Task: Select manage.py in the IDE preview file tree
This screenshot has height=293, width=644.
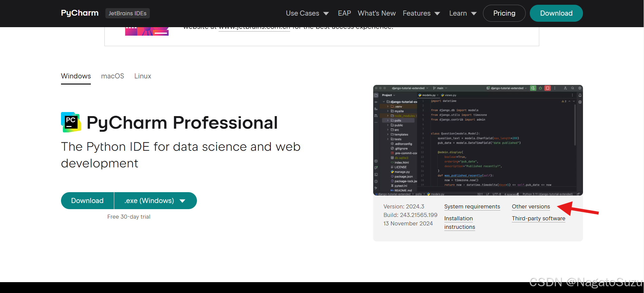Action: click(x=400, y=172)
